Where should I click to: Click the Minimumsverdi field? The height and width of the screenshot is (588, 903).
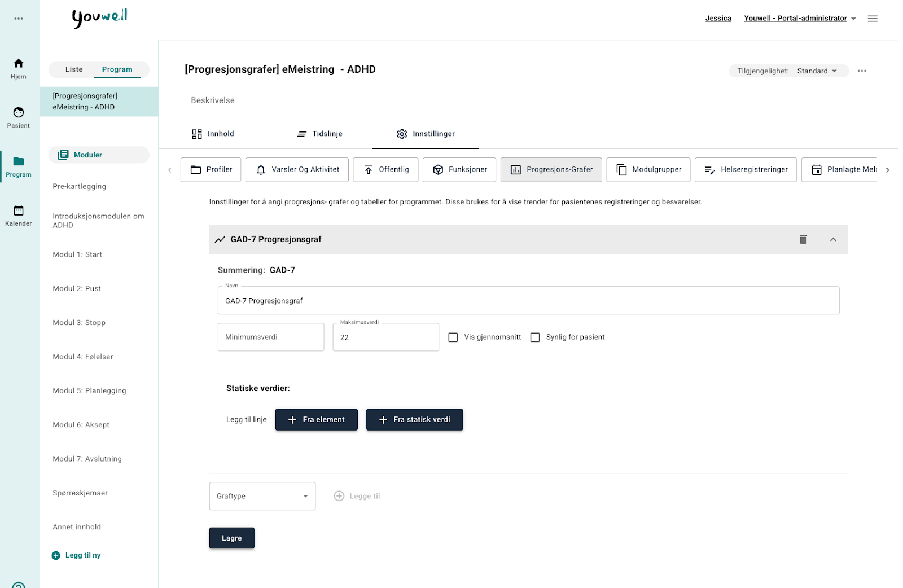click(x=271, y=337)
